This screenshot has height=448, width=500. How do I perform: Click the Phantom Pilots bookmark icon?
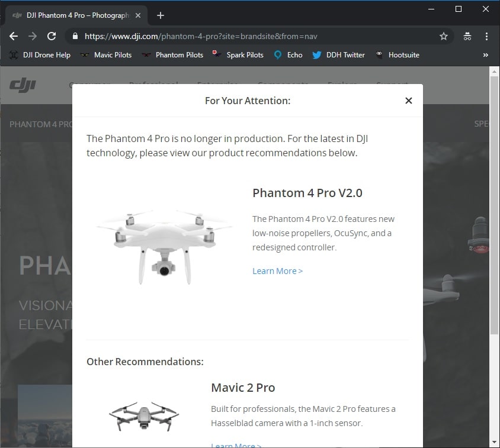pyautogui.click(x=146, y=55)
